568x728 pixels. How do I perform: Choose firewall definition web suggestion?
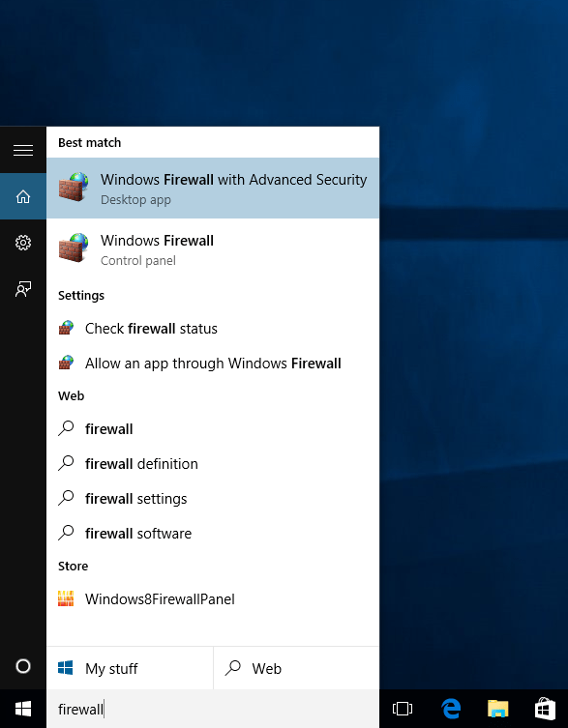point(213,463)
